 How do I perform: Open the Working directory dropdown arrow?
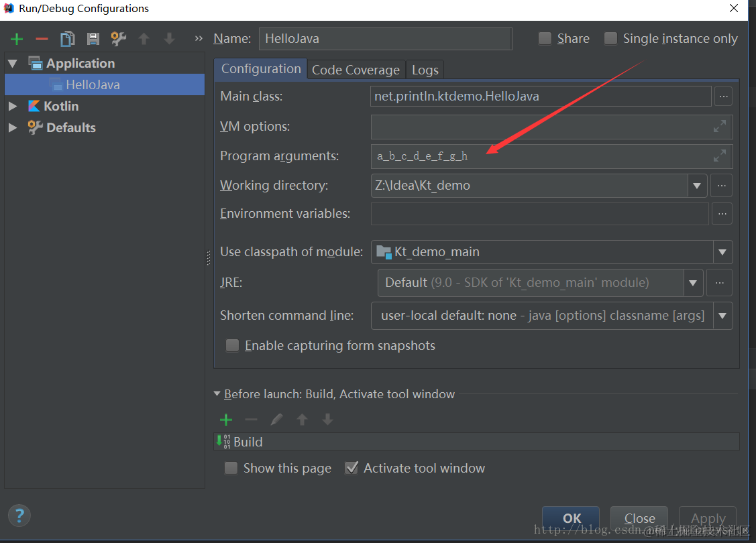pos(697,186)
